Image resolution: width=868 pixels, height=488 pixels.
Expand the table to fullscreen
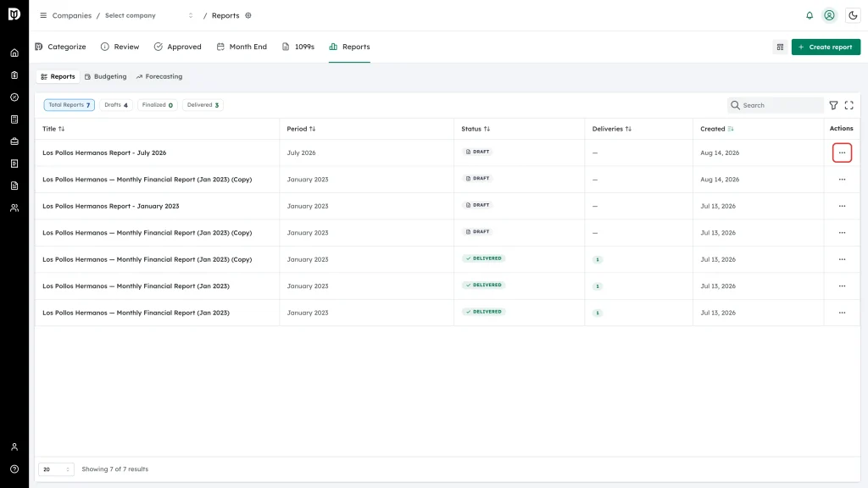pyautogui.click(x=849, y=105)
